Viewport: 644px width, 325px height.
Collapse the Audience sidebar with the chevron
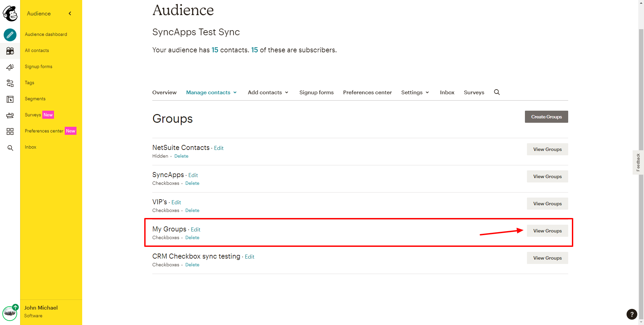click(x=70, y=13)
